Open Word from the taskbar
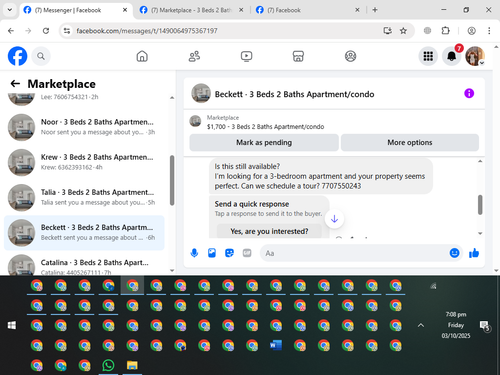 coord(276,345)
